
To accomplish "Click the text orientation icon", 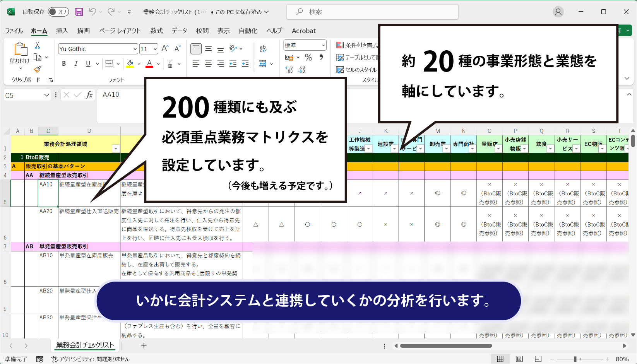I will 233,49.
